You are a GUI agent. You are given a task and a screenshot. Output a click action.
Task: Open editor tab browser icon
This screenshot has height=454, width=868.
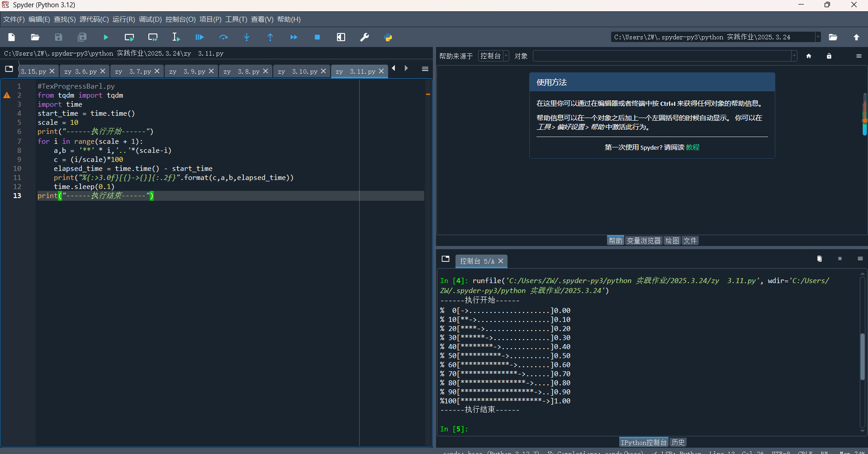pyautogui.click(x=9, y=69)
